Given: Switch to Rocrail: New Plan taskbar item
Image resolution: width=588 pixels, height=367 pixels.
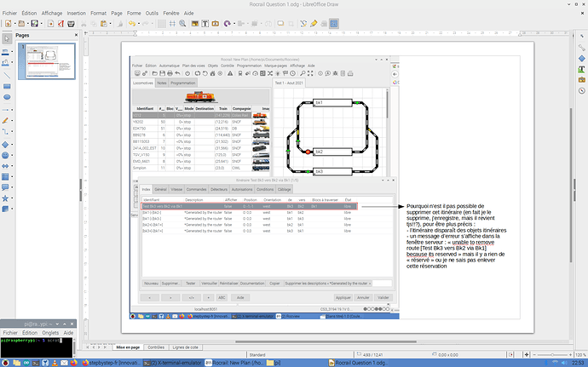Looking at the screenshot, I should 234,363.
